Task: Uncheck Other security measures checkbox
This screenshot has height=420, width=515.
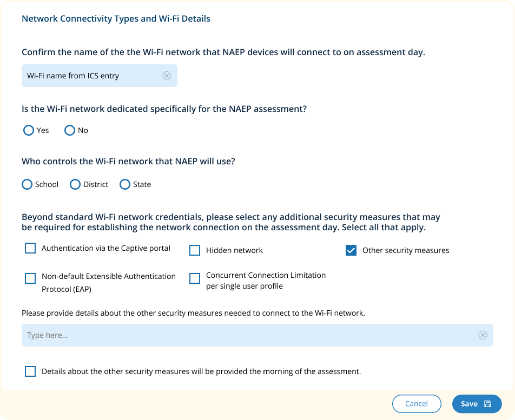Action: point(351,250)
